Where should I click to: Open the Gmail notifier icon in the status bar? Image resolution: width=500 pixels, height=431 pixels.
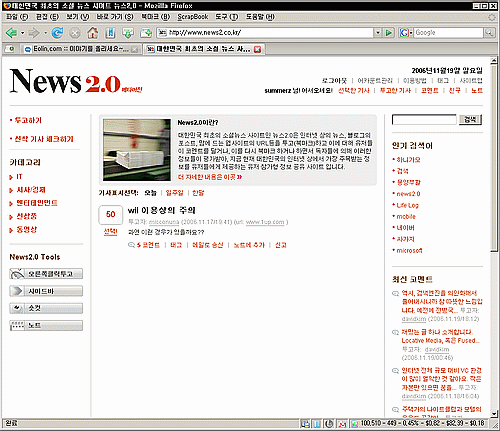[x=342, y=424]
